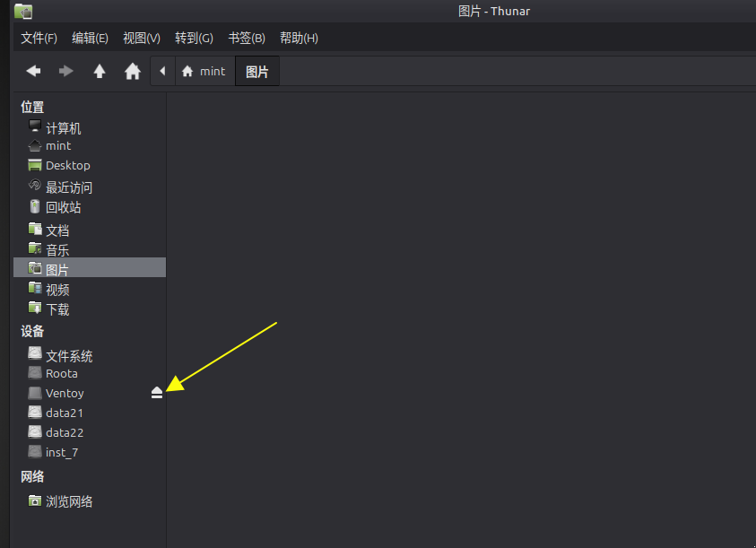The height and width of the screenshot is (548, 756).
Task: Click the 网络 section heading
Action: pos(32,476)
